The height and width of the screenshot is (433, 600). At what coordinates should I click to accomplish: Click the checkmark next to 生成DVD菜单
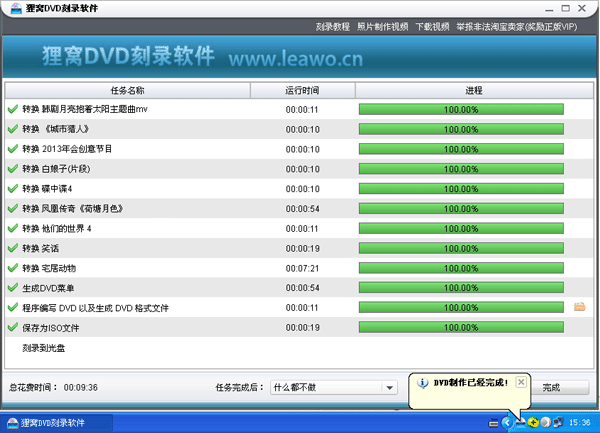13,288
